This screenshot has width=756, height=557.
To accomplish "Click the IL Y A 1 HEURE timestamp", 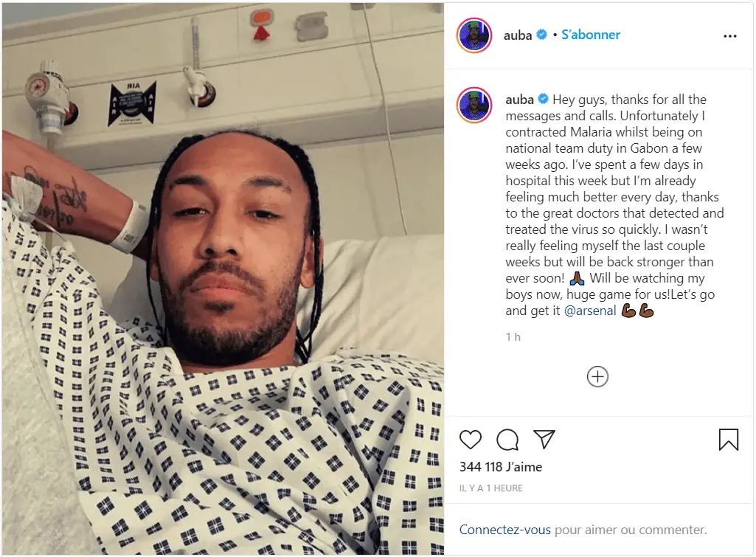I will click(490, 488).
